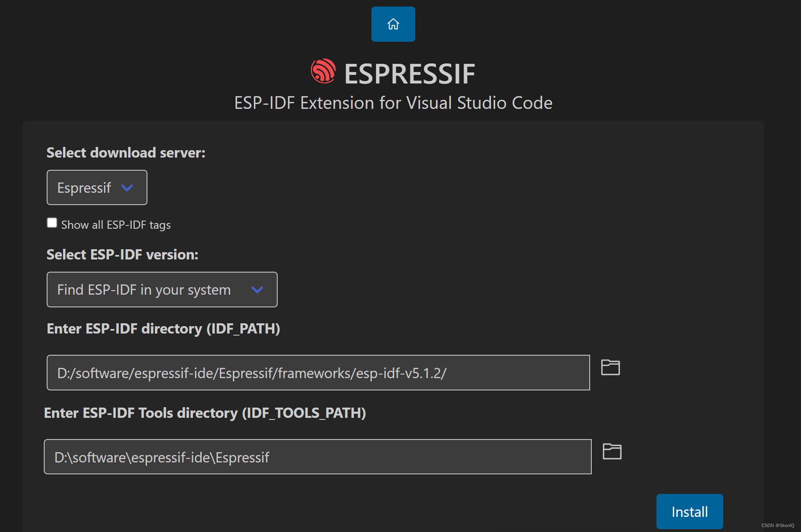The image size is (801, 532).
Task: Open the Find ESP-IDF in your system dropdown
Action: (x=162, y=289)
